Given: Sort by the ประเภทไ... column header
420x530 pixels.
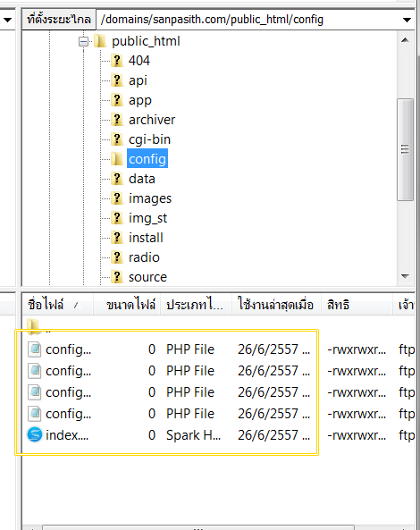Looking at the screenshot, I should click(196, 305).
